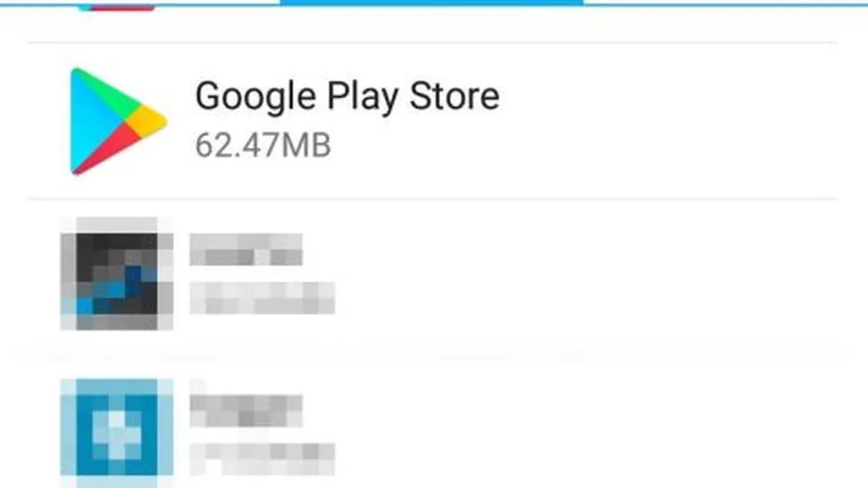Select the 62.47MB size label

pos(263,145)
